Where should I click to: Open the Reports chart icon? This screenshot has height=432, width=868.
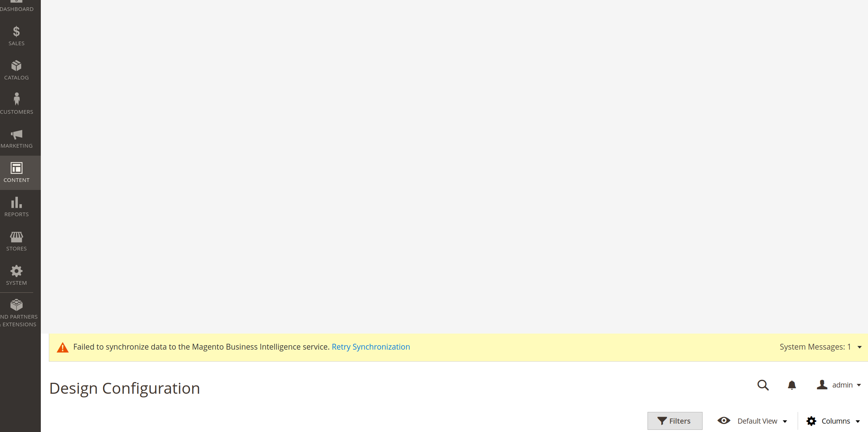16,205
